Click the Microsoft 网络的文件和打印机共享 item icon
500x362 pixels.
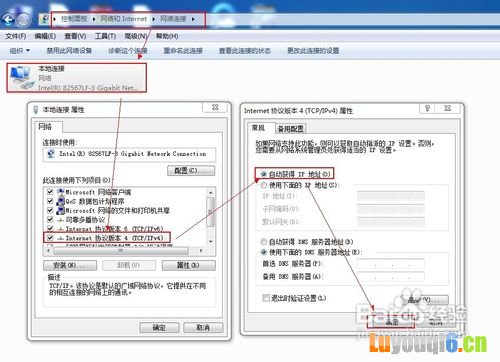point(61,210)
